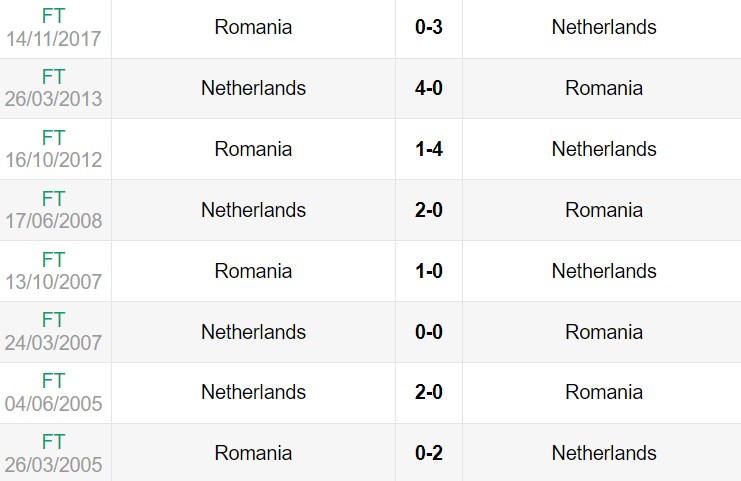The width and height of the screenshot is (741, 481).
Task: Select Romania away team in 26/03/2013 match
Action: pyautogui.click(x=604, y=88)
